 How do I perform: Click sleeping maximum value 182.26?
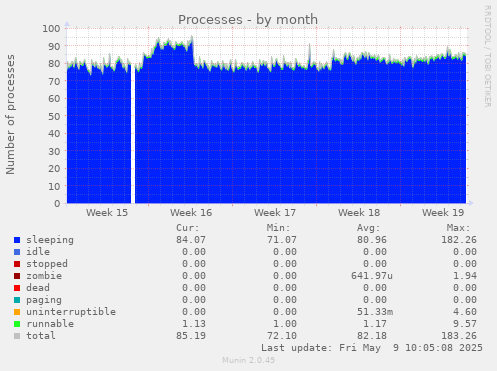(459, 240)
